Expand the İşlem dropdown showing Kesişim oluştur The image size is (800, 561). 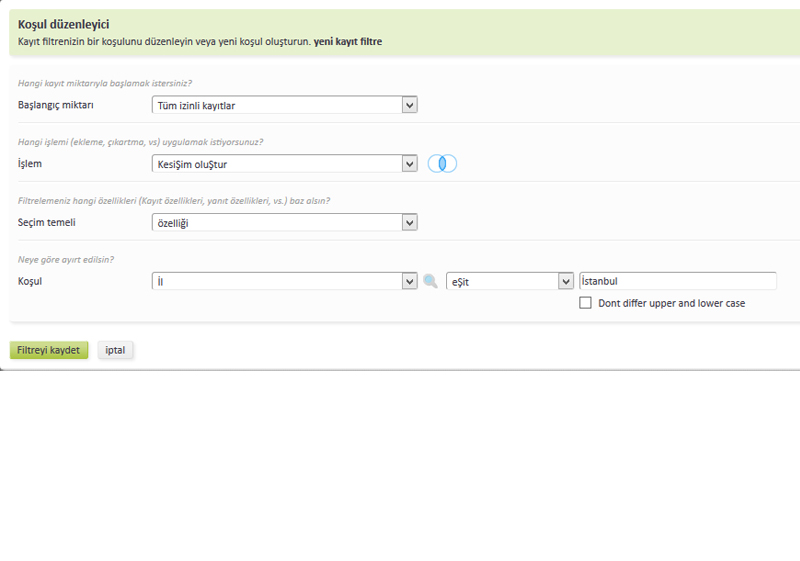pyautogui.click(x=284, y=164)
